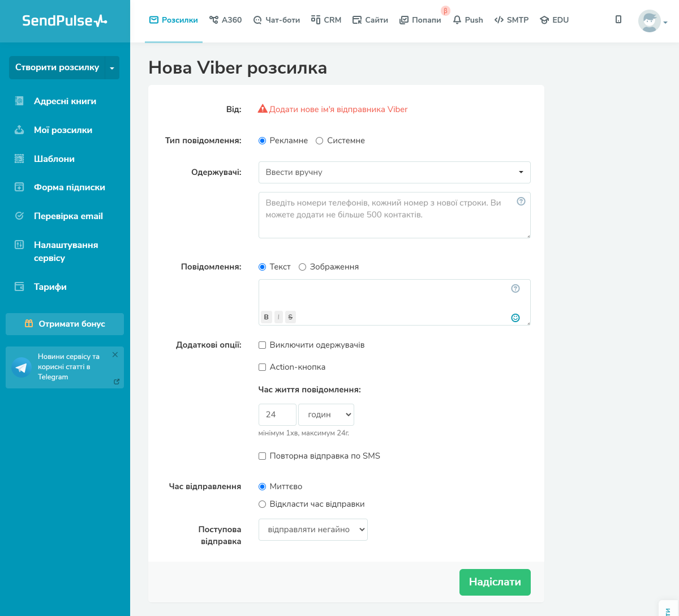
Task: Open Шаблони in sidebar
Action: 54,159
